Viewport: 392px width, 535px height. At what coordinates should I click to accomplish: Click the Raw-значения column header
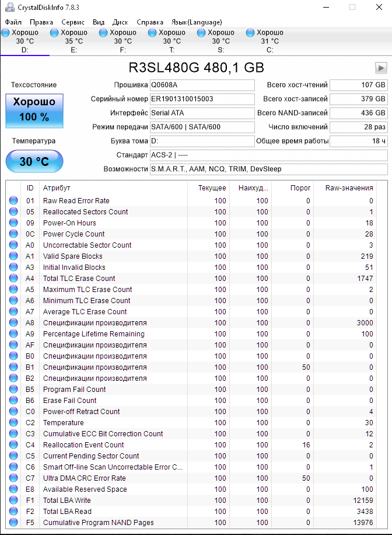click(x=349, y=188)
